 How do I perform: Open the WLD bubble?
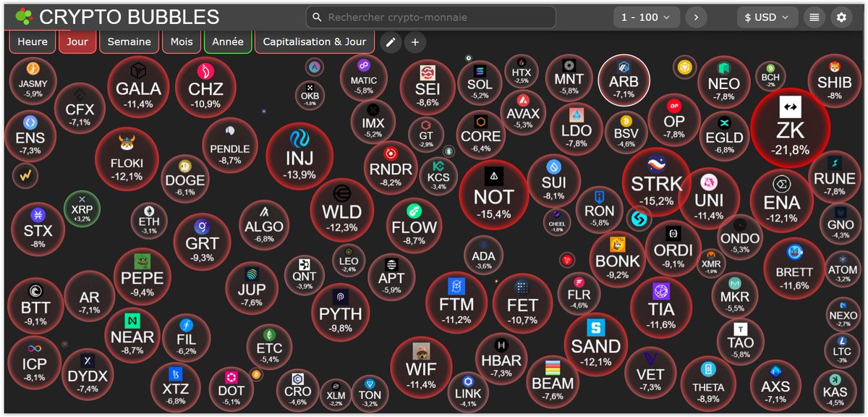coord(341,210)
